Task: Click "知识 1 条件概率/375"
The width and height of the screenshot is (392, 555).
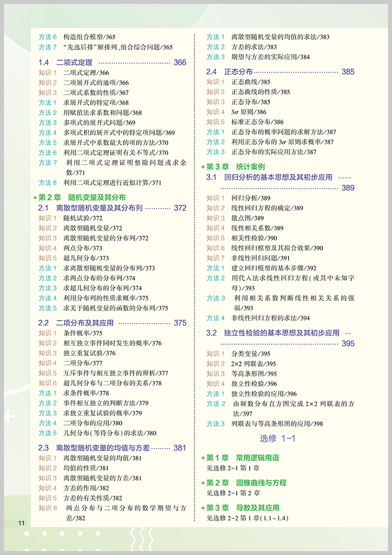Action: [x=71, y=333]
